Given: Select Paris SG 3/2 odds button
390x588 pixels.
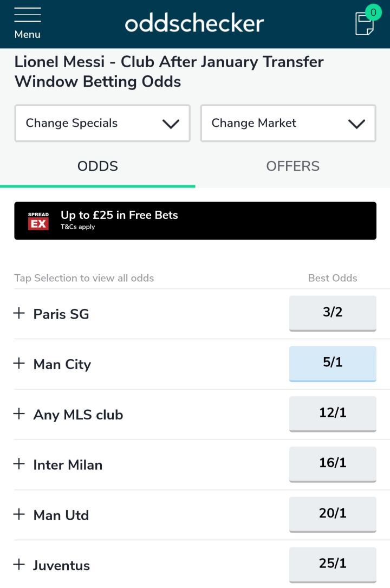Looking at the screenshot, I should [x=333, y=313].
